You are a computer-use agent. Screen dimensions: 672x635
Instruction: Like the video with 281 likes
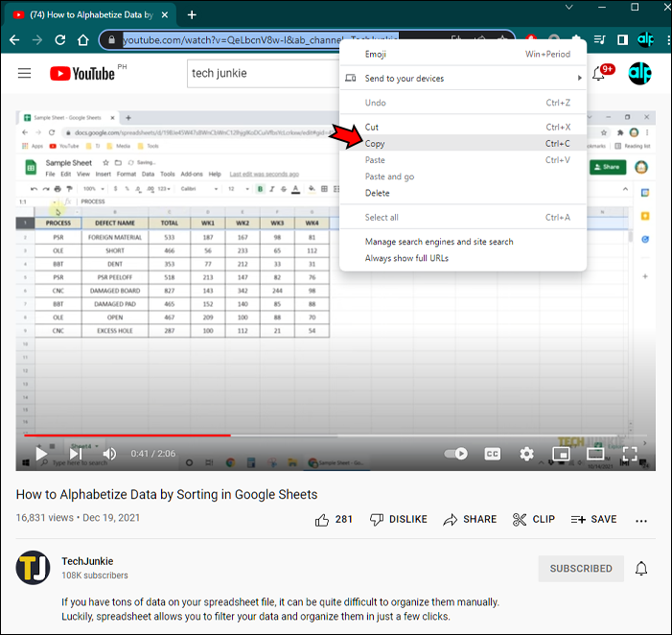point(334,520)
